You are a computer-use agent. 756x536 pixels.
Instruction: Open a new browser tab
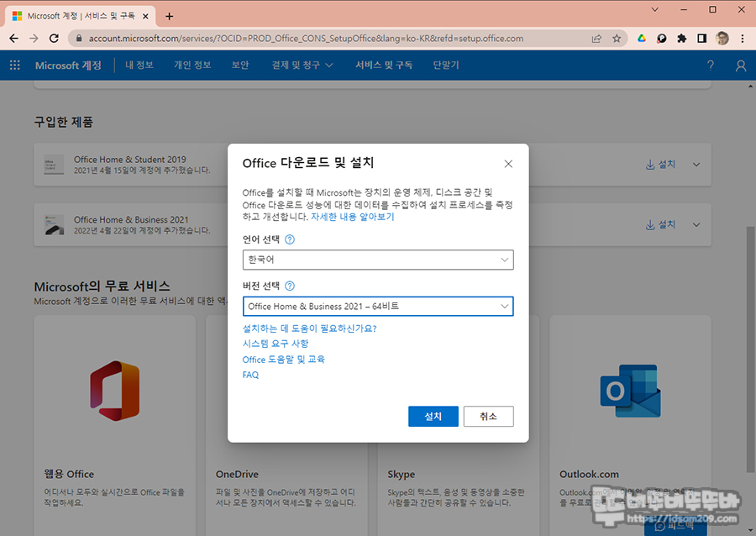(x=169, y=17)
